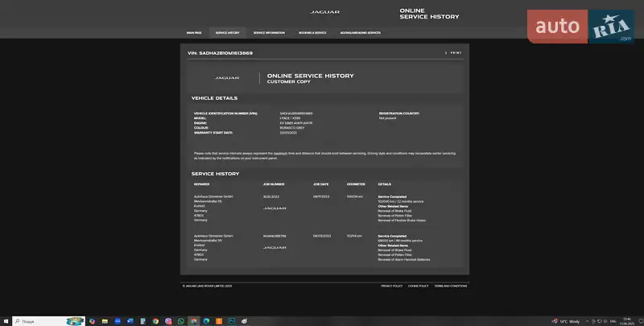Open the Privacy Policy link
The width and height of the screenshot is (644, 326).
pos(392,286)
